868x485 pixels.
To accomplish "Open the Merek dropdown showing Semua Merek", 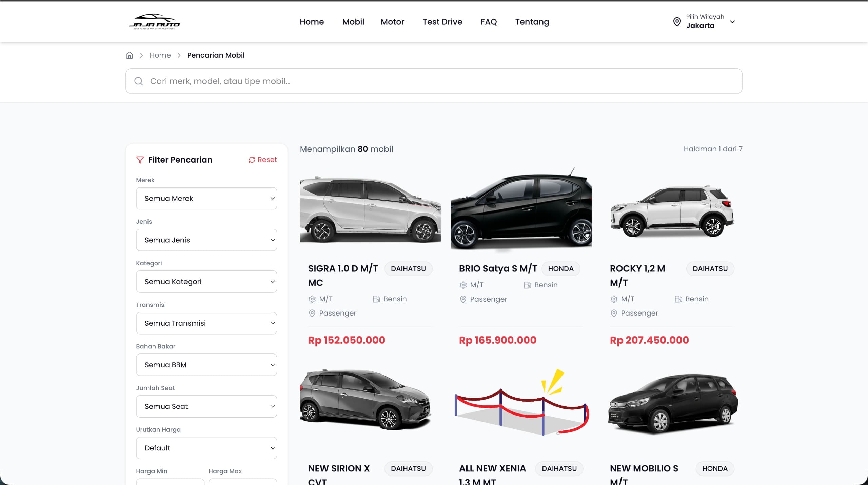I will point(206,198).
